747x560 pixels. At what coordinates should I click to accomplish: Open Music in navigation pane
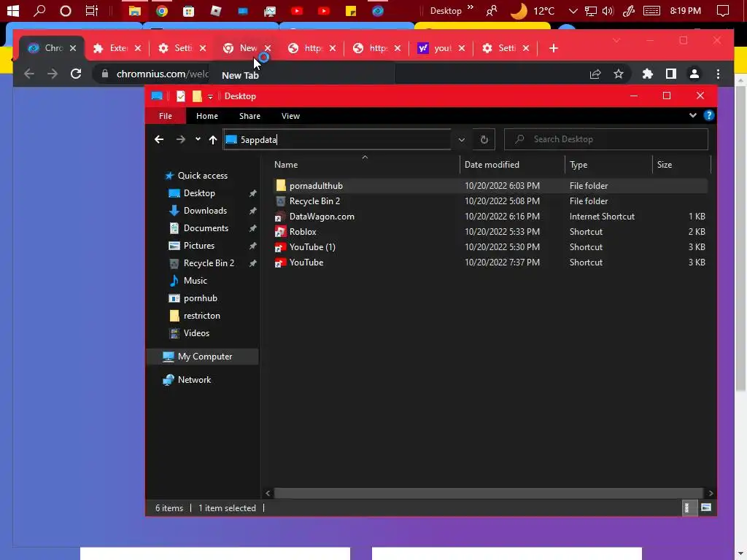point(195,281)
